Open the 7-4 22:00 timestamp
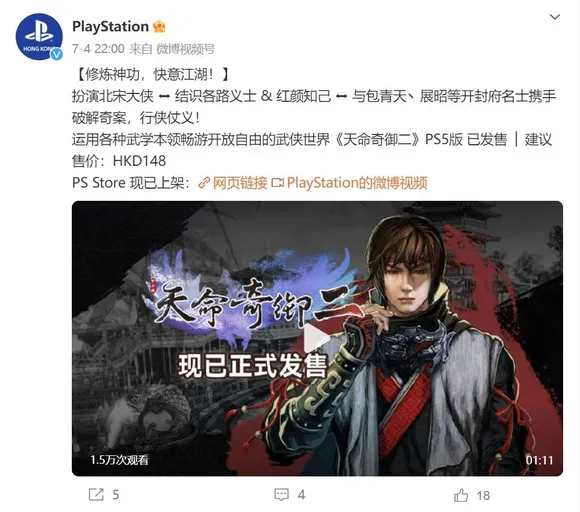The image size is (580, 512). (x=98, y=48)
